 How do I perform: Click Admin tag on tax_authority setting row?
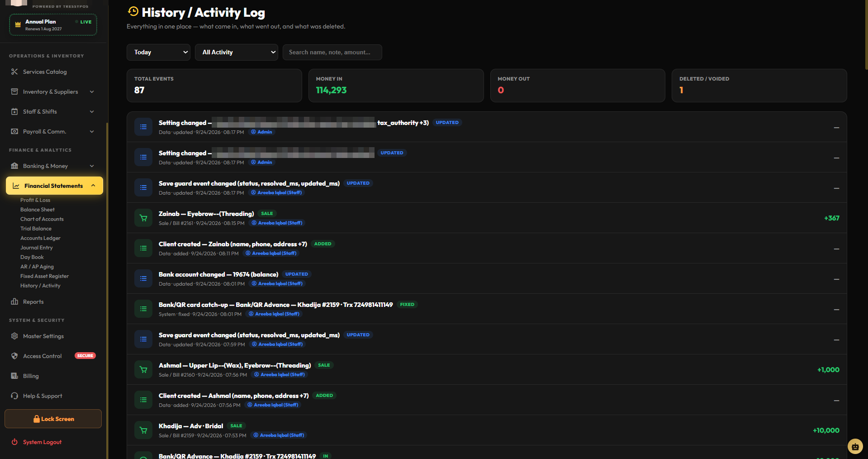262,132
